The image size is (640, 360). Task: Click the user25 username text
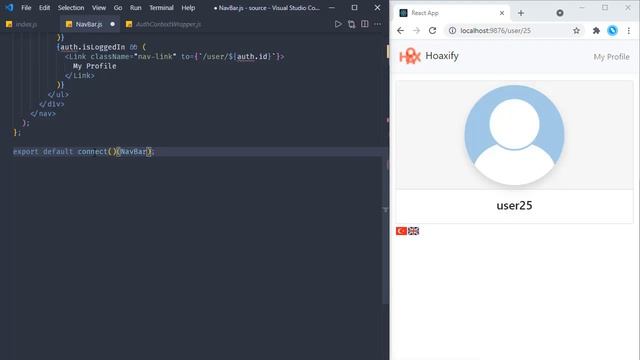pyautogui.click(x=514, y=205)
